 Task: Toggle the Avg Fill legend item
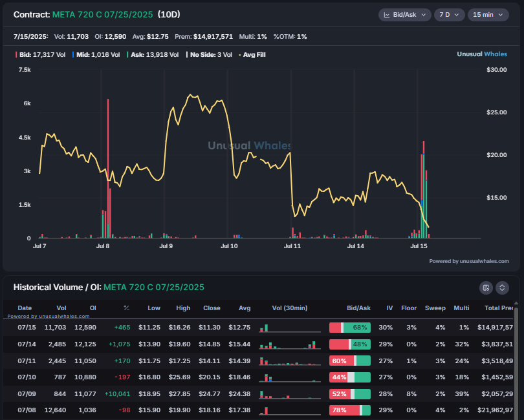pyautogui.click(x=252, y=55)
